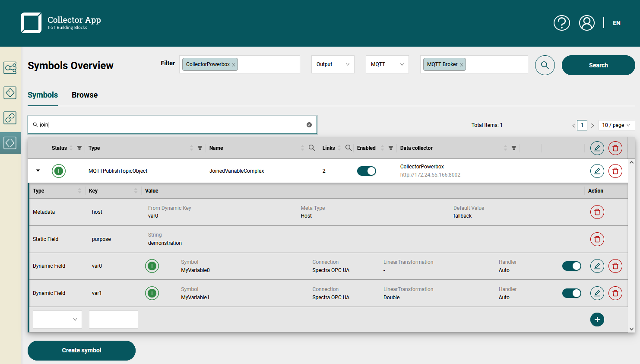Collapse the JoinedVariableComplex row

click(x=38, y=171)
